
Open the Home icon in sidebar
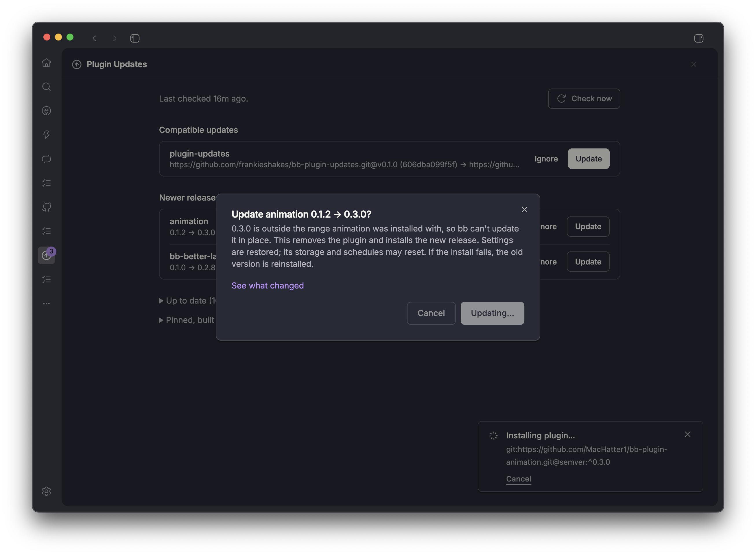[x=46, y=63]
